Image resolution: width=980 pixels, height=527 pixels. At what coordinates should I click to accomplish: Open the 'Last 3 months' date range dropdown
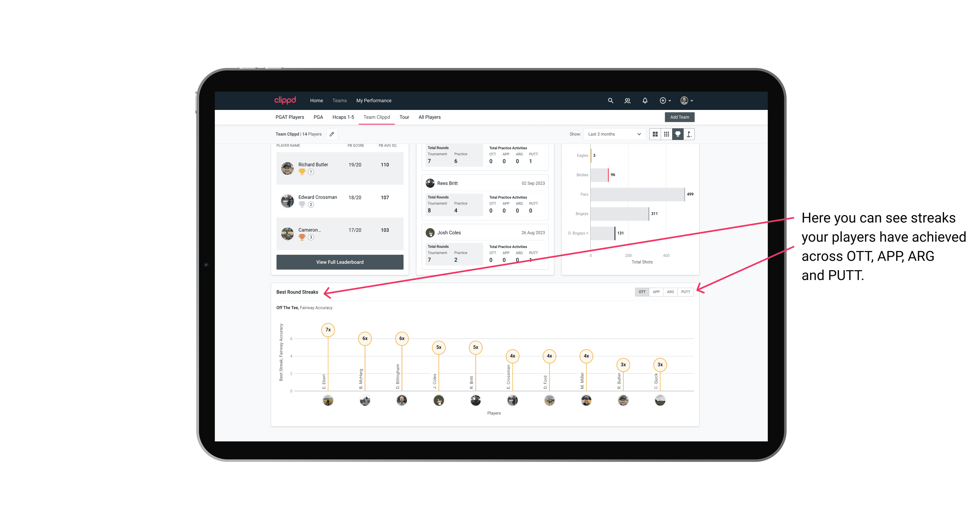point(613,134)
